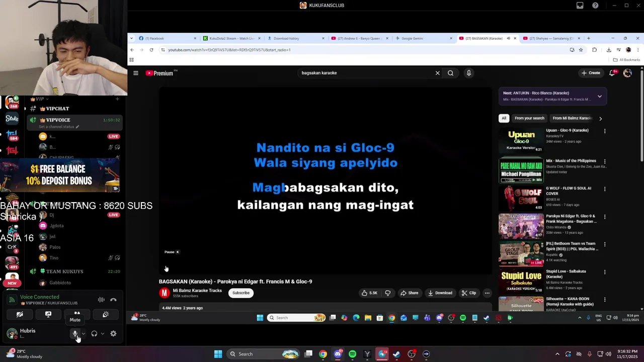644x362 pixels.
Task: Open Mi Balmz Karaoke Tracks channel avatar
Action: coord(164,293)
